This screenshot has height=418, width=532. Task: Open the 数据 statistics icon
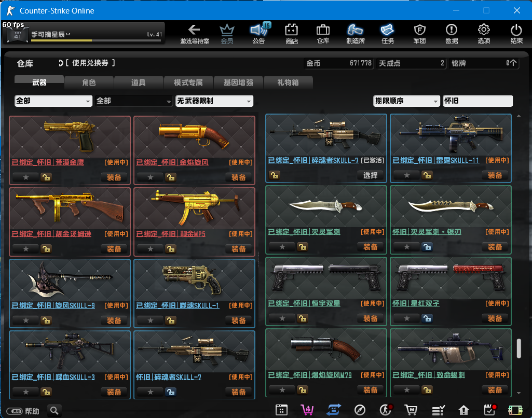pos(452,34)
